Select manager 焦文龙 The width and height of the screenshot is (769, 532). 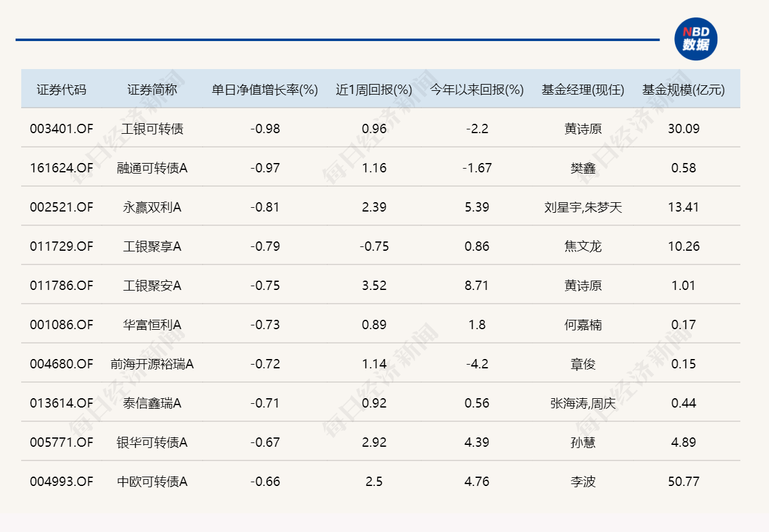click(x=583, y=246)
